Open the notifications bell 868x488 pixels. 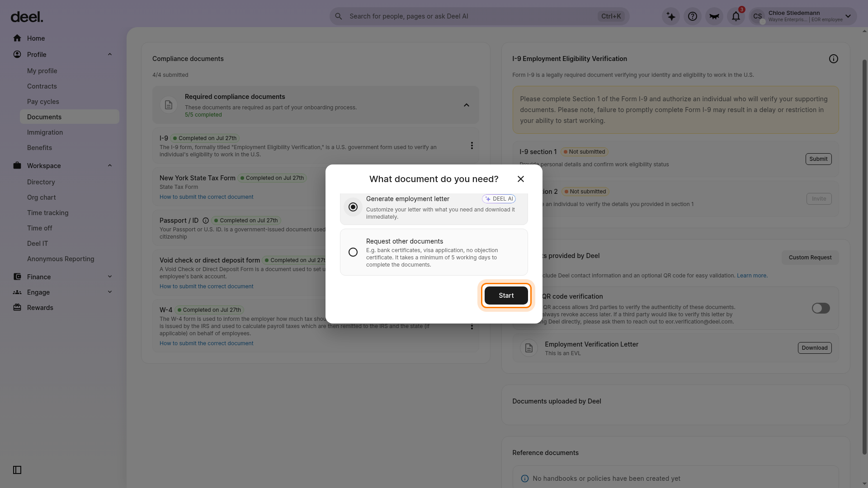pos(736,16)
